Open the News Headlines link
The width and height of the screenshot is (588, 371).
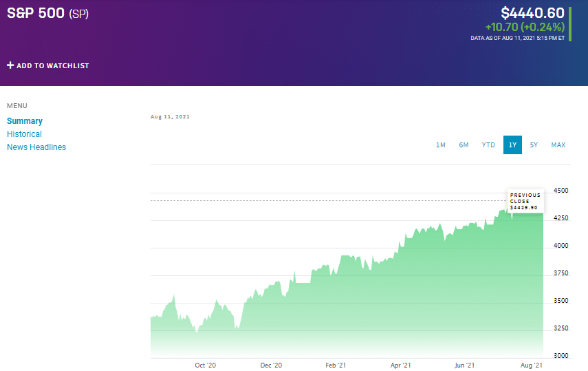[36, 147]
